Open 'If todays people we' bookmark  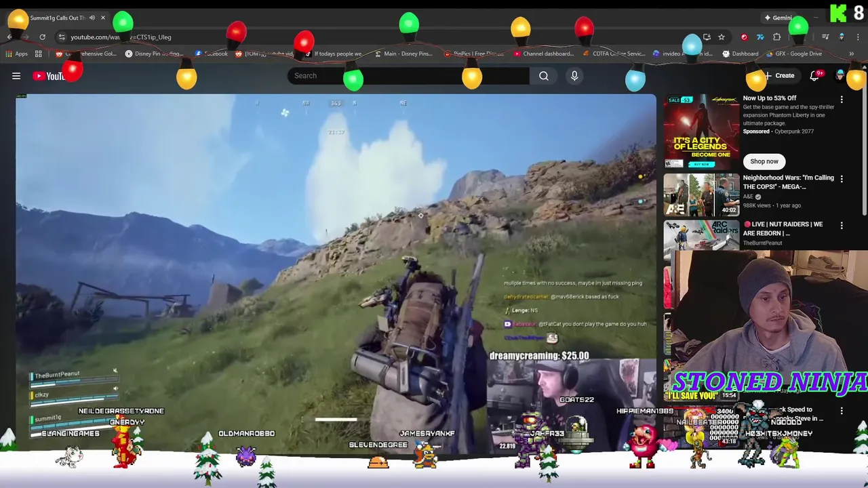[x=332, y=54]
